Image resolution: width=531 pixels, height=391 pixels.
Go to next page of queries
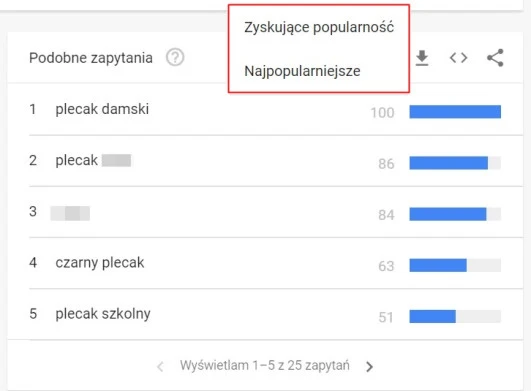[x=370, y=366]
